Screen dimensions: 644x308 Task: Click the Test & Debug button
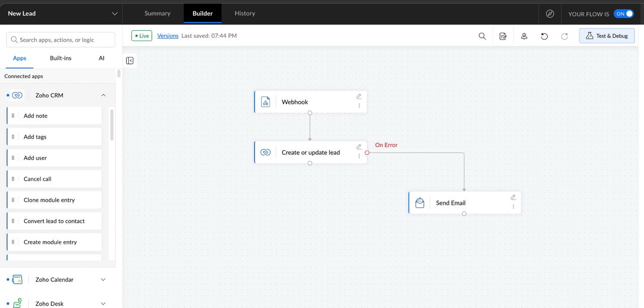point(607,36)
